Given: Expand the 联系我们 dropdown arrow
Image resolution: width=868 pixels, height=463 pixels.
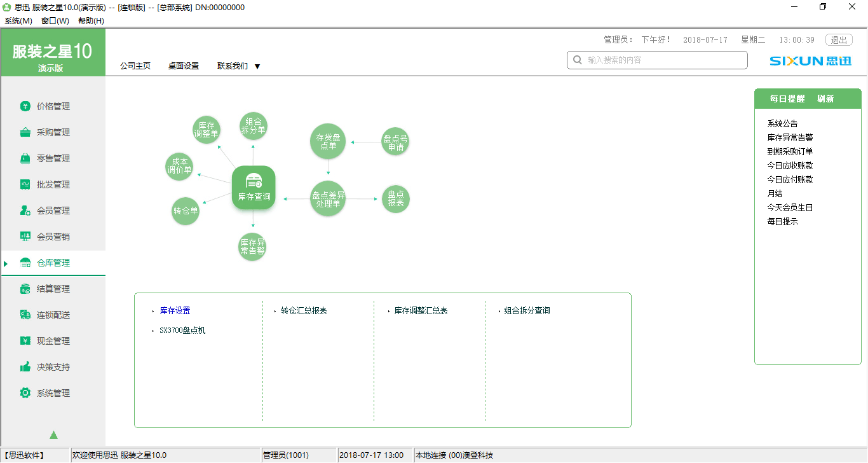Looking at the screenshot, I should pos(257,66).
